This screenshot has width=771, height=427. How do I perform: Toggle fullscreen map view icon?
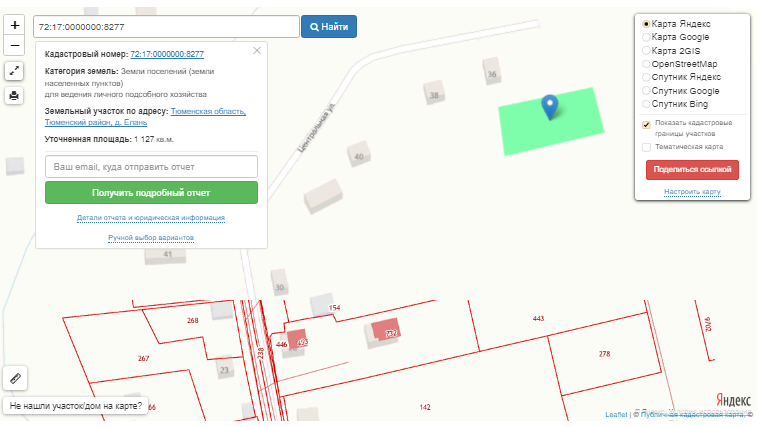click(x=14, y=71)
